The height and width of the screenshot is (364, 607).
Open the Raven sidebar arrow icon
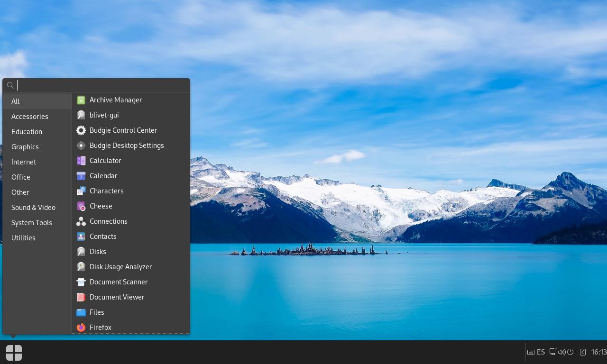[x=583, y=352]
